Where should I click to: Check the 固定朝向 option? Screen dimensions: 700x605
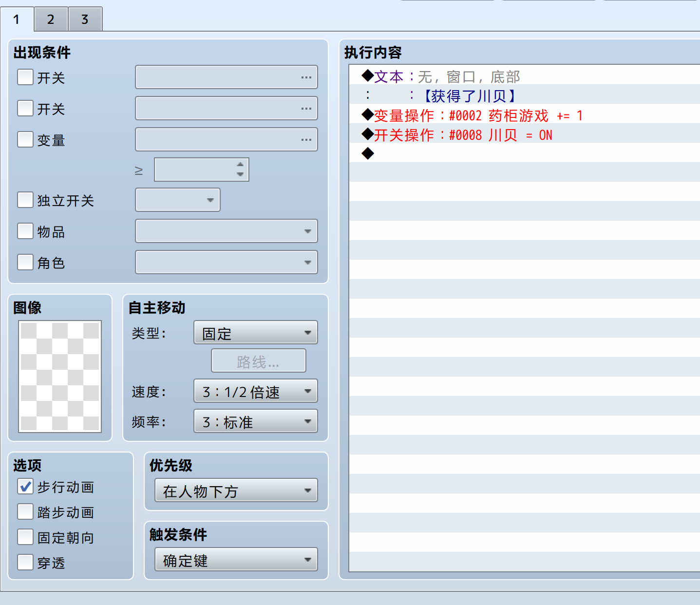(25, 537)
